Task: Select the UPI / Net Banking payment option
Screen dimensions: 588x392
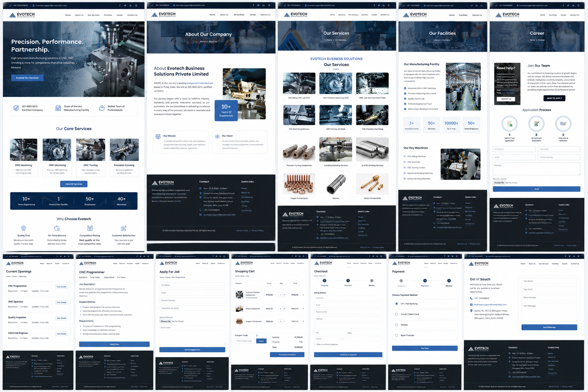Action: [397, 304]
